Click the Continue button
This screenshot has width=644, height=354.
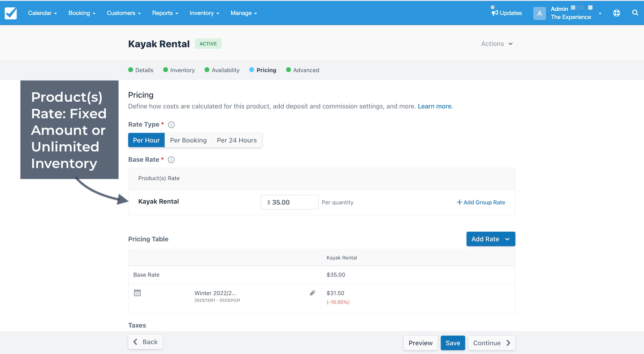coord(492,343)
